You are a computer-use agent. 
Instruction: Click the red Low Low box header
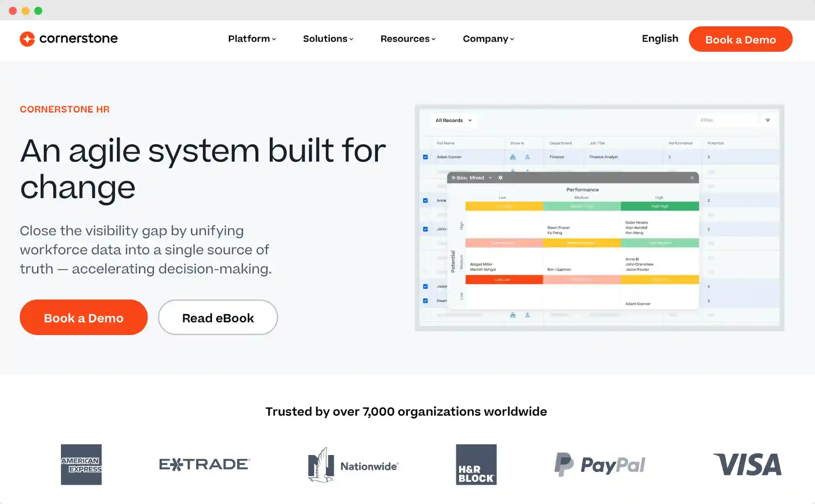coord(504,280)
